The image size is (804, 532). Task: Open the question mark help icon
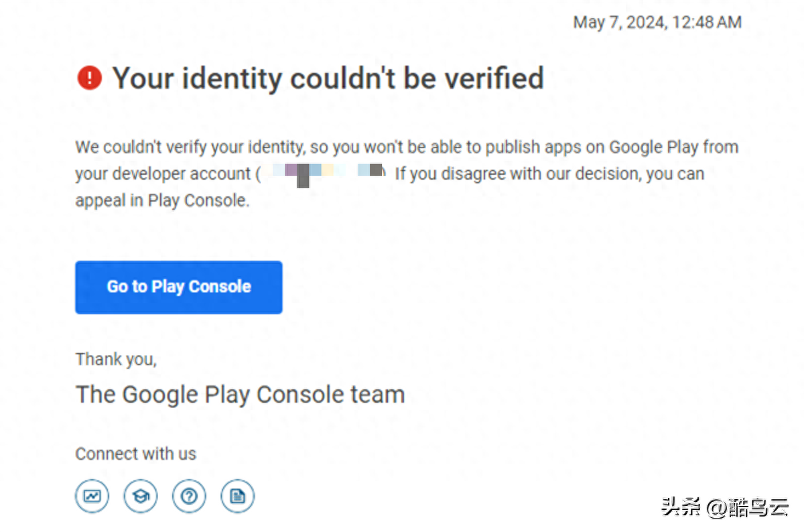coord(190,496)
